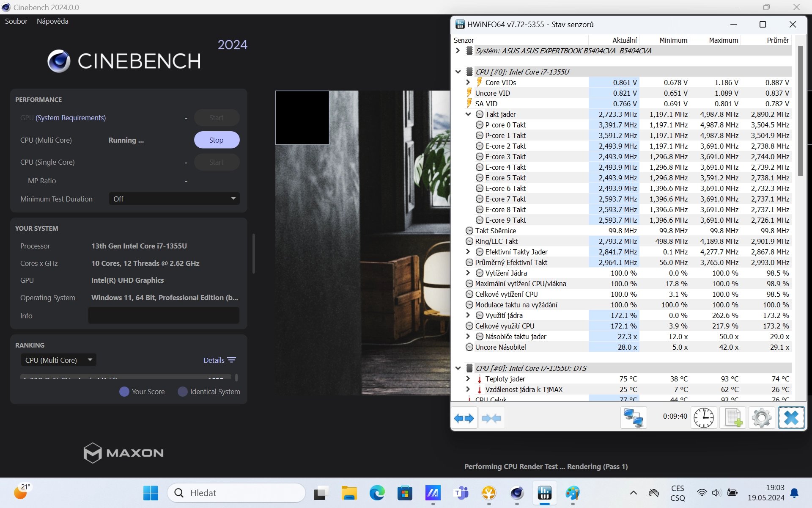Click the HWiNFO log file start icon
Screen dimensions: 812x508
point(733,418)
